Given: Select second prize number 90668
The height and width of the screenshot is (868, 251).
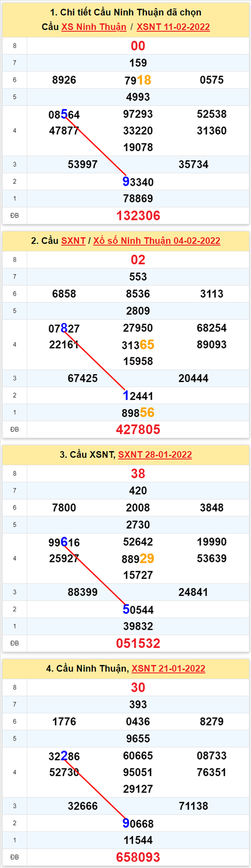Looking at the screenshot, I should [x=138, y=823].
